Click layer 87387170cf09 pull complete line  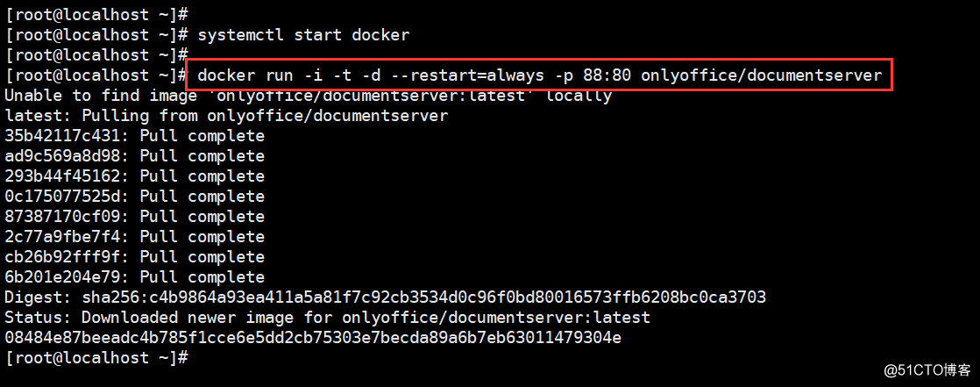(134, 217)
